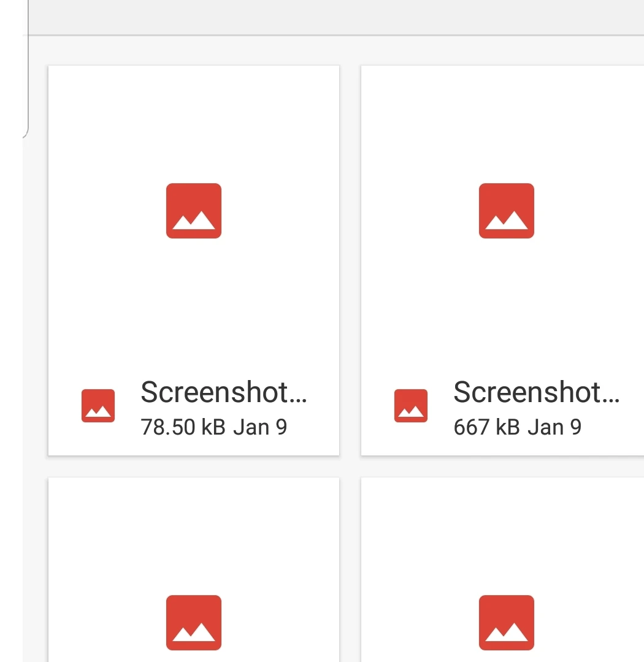644x662 pixels.
Task: Click small image file icon beside 667 kB
Action: coord(410,406)
